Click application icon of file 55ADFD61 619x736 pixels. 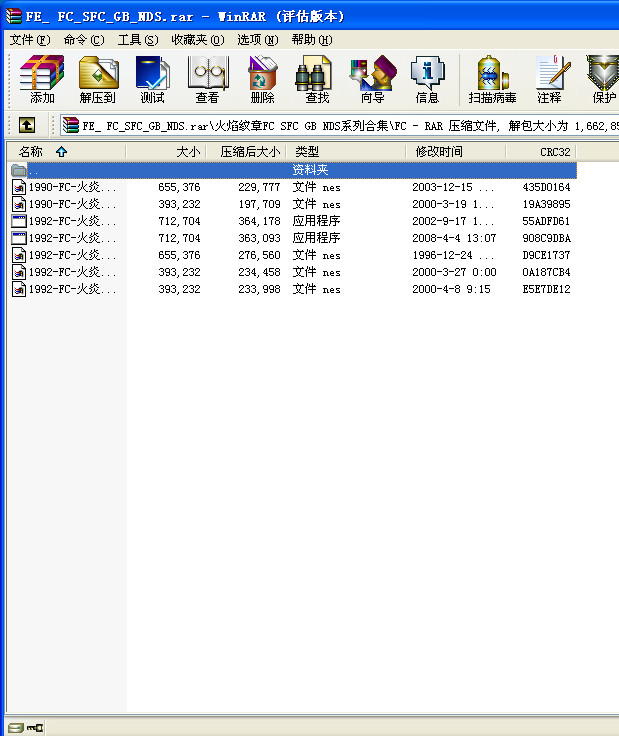(x=18, y=221)
